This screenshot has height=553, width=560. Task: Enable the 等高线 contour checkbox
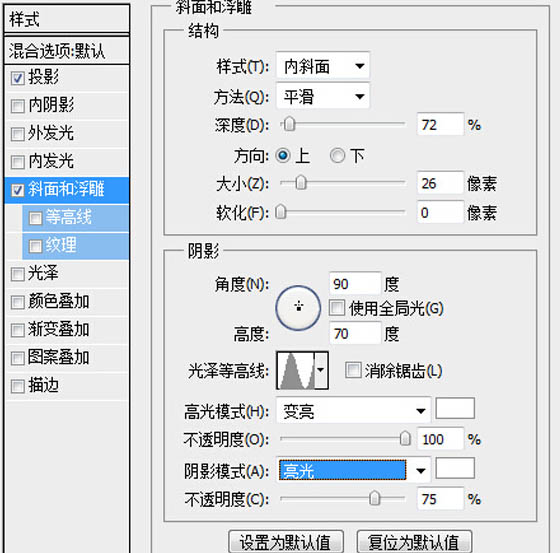[x=35, y=218]
